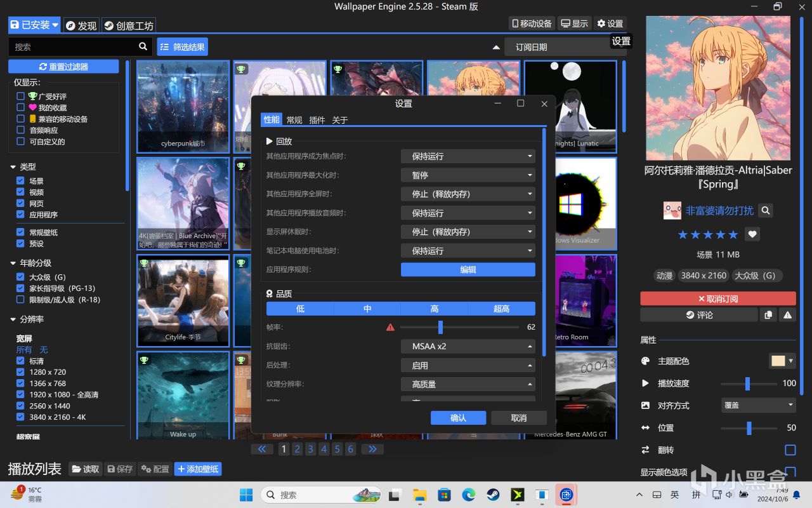Screen dimensions: 812x508
Task: Open 移动设备 mobile device button
Action: (x=532, y=23)
